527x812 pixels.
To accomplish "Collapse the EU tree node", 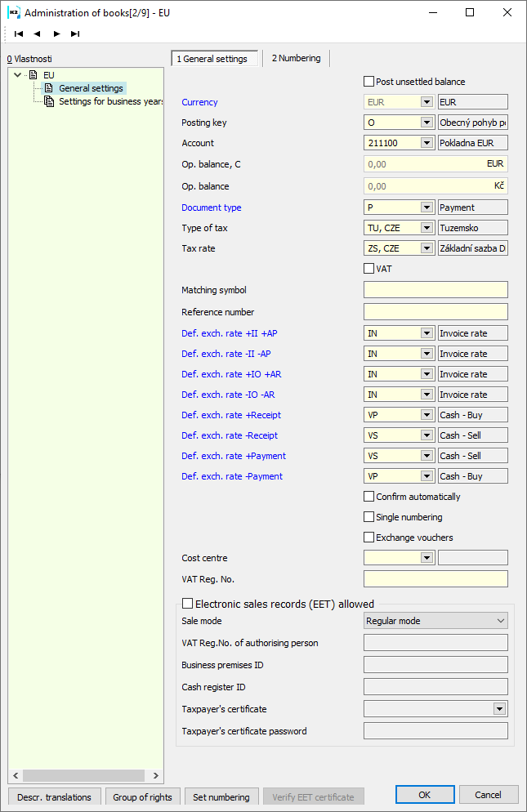I will tap(18, 75).
